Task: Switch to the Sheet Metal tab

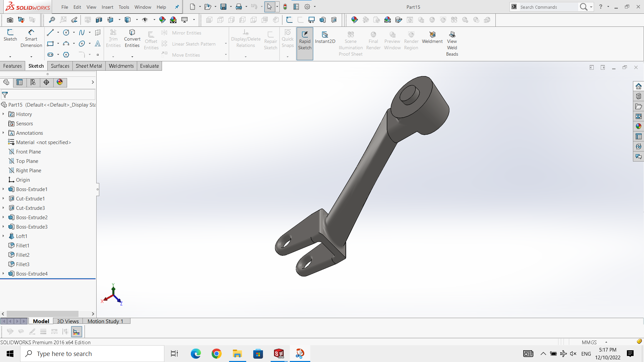Action: point(89,66)
